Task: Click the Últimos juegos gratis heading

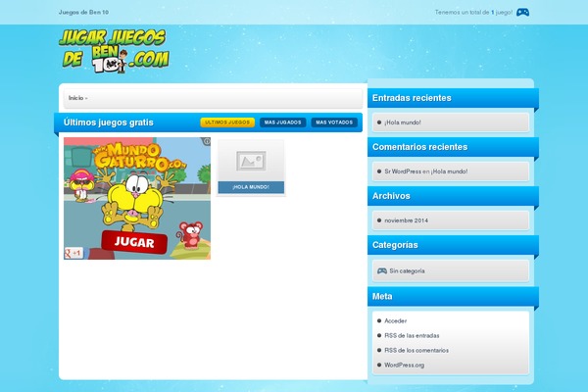Action: [x=109, y=122]
